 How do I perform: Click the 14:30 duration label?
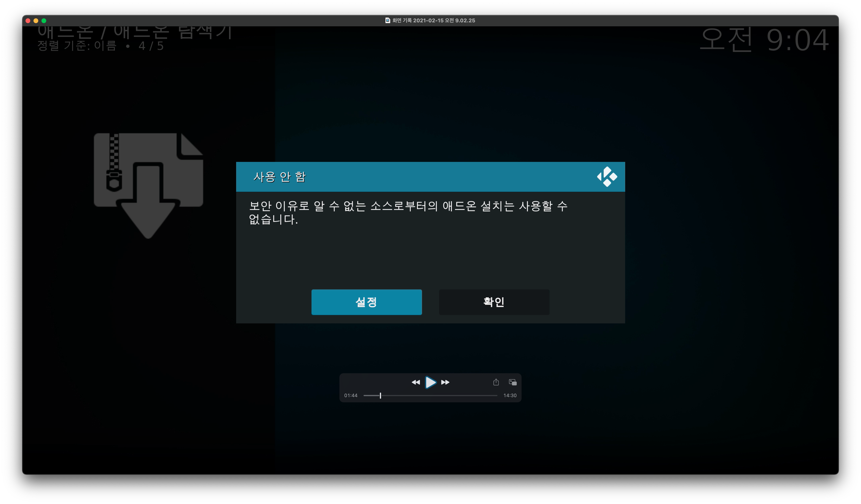click(x=510, y=395)
